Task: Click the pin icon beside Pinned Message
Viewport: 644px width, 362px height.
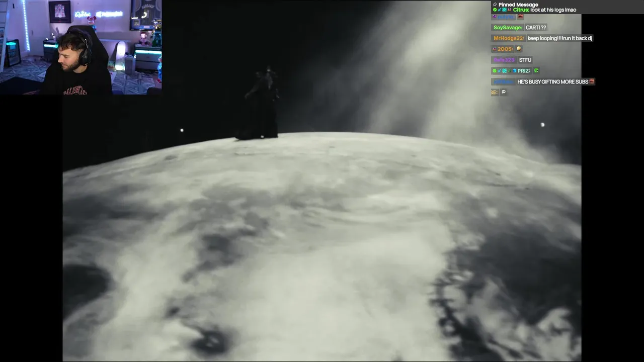Action: pos(495,5)
